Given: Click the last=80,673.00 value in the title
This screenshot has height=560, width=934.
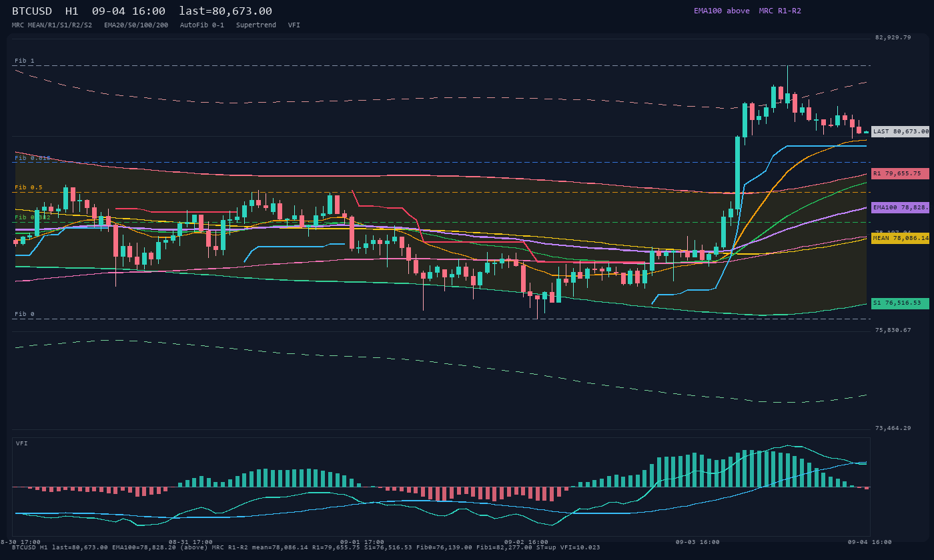Looking at the screenshot, I should (225, 11).
